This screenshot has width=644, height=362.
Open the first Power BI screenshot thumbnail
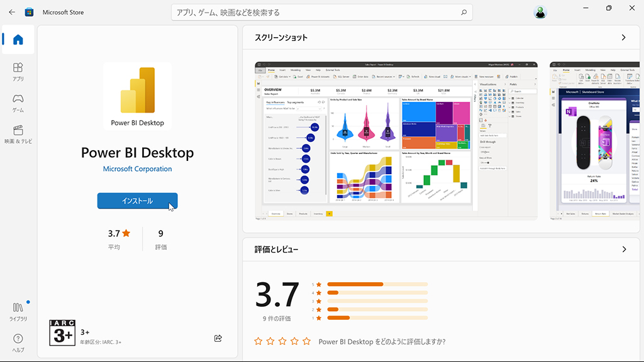(396, 141)
